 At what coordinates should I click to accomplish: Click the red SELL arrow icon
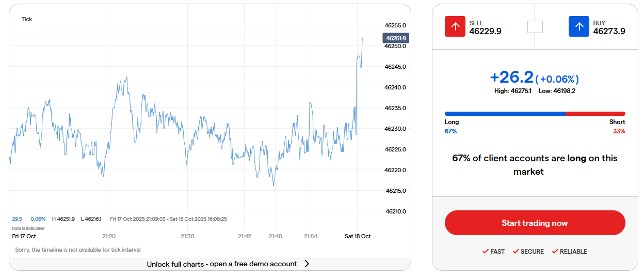click(455, 26)
